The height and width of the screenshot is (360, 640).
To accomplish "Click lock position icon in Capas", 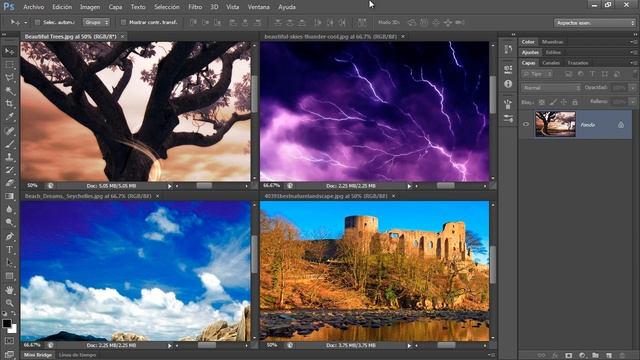I will 564,102.
